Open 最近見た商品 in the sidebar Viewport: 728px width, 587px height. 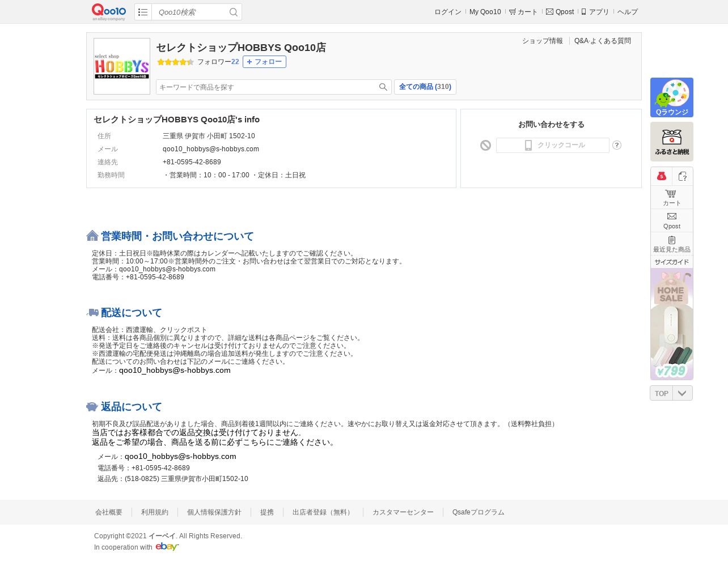coord(672,244)
